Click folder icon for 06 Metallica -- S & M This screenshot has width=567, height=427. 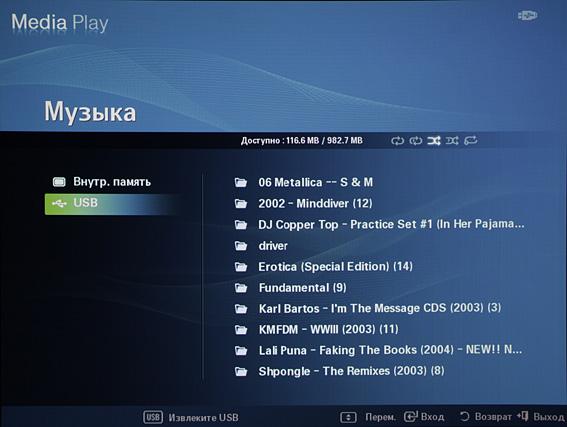pos(241,182)
